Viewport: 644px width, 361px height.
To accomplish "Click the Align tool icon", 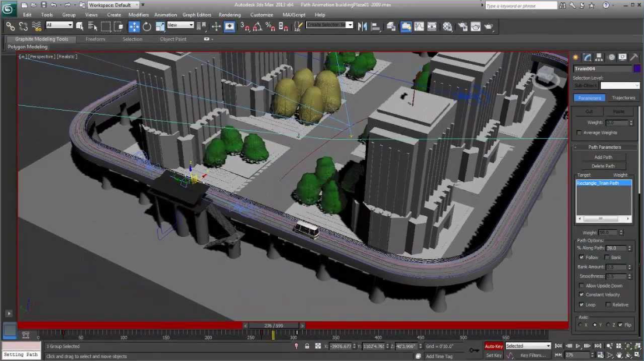I will point(375,27).
